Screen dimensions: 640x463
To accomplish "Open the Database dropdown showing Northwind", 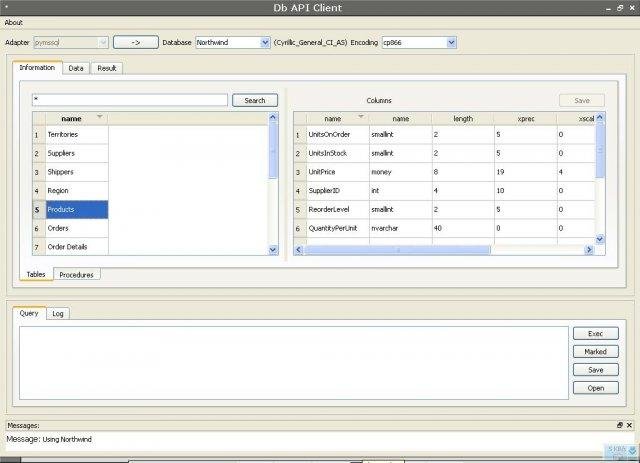I will (x=233, y=42).
